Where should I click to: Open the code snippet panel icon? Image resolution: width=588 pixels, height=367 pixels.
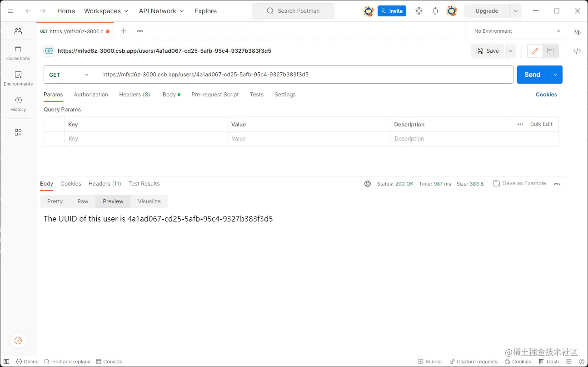(x=577, y=51)
